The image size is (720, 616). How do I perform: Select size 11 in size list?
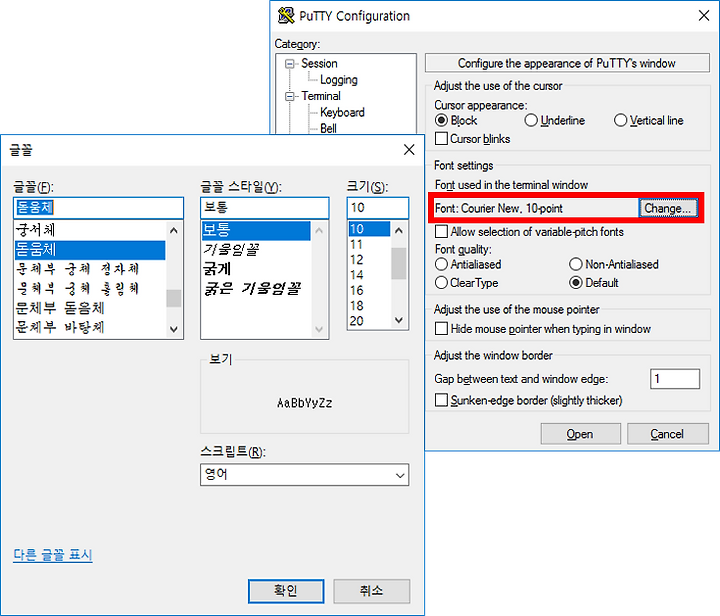click(369, 244)
